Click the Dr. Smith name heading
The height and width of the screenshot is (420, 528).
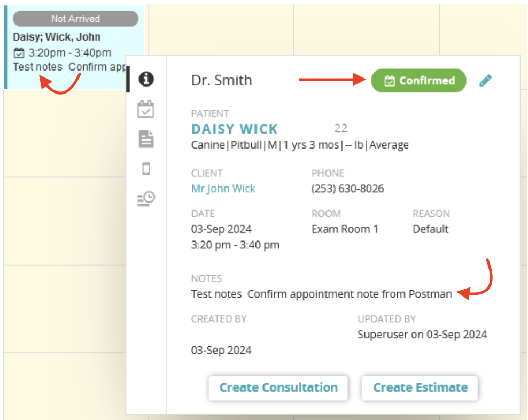pyautogui.click(x=221, y=81)
